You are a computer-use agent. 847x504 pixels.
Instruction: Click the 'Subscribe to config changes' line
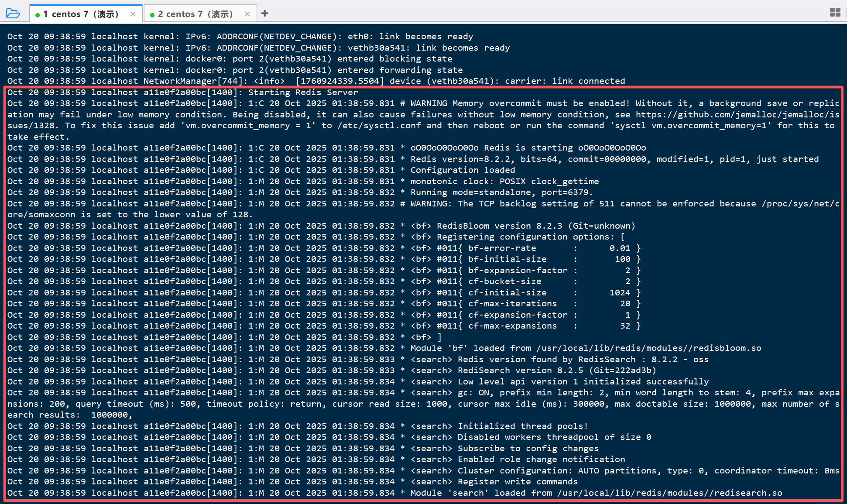303,449
